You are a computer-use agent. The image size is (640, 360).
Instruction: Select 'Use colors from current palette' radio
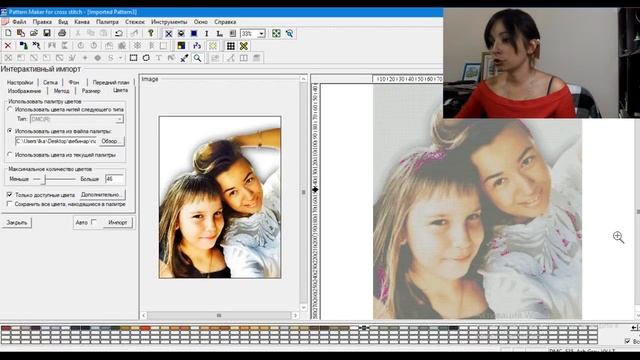point(10,155)
